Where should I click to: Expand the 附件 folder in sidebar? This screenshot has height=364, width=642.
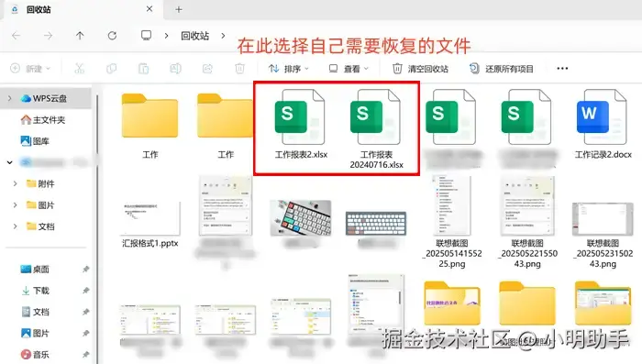coord(16,183)
